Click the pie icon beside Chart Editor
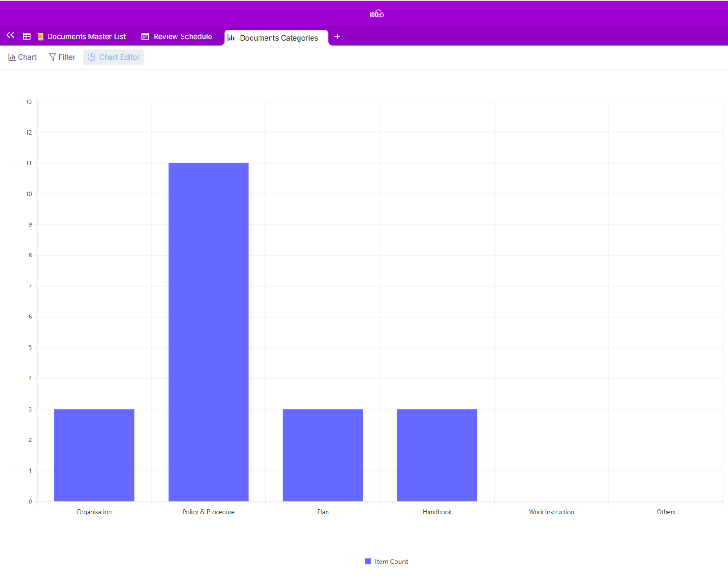Viewport: 728px width, 582px height. 92,57
